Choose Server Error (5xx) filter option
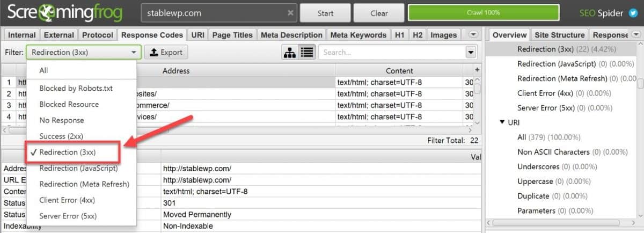The width and height of the screenshot is (644, 233). pos(81,216)
